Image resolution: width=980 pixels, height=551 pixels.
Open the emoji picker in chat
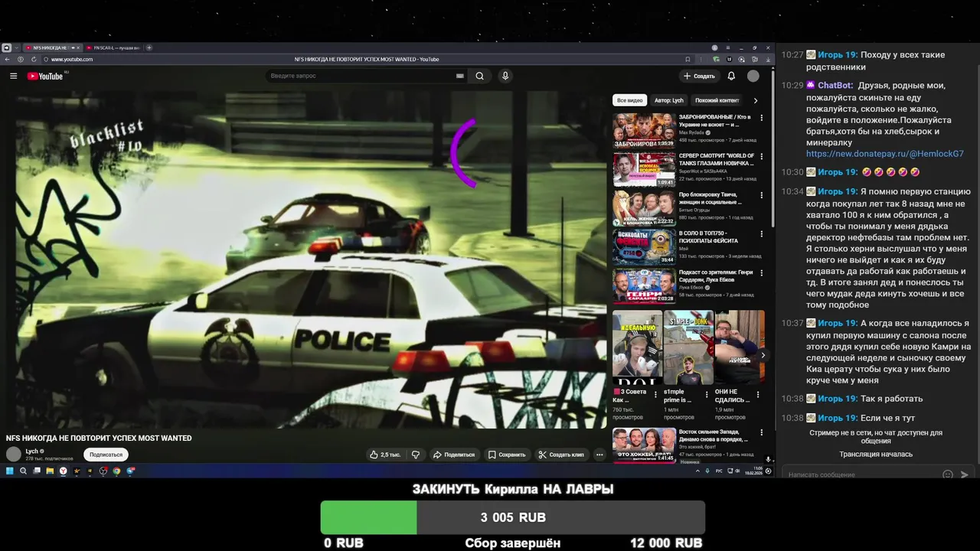click(x=948, y=474)
